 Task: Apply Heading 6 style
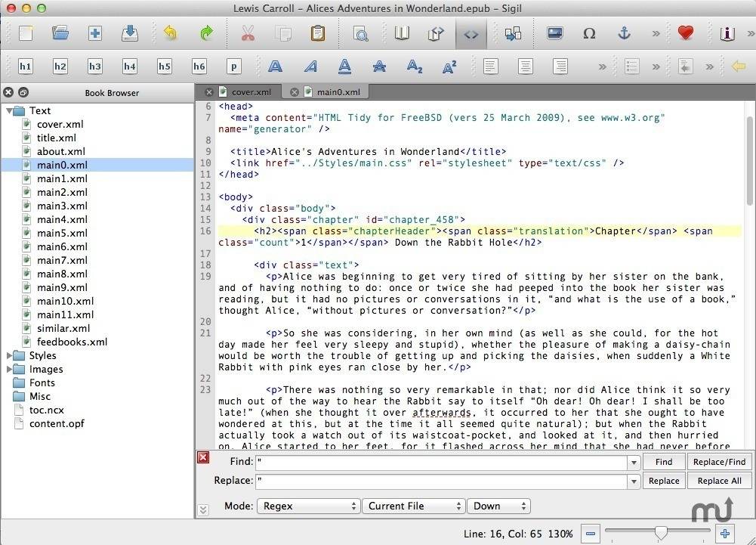199,66
